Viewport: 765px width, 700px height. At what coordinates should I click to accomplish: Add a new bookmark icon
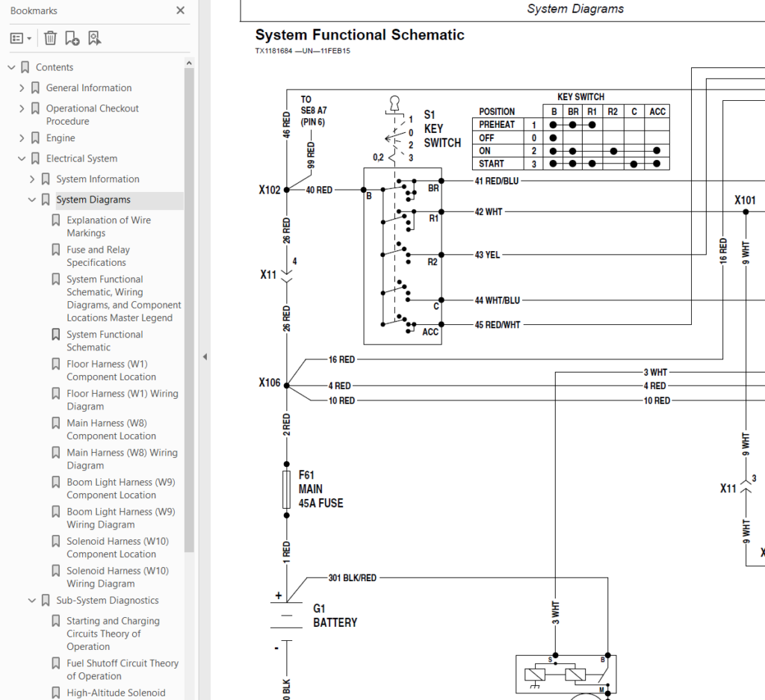72,38
